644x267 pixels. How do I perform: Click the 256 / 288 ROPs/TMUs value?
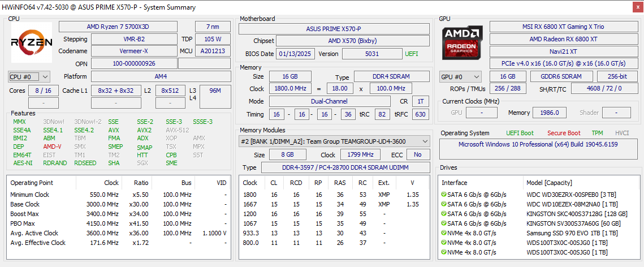pos(508,89)
